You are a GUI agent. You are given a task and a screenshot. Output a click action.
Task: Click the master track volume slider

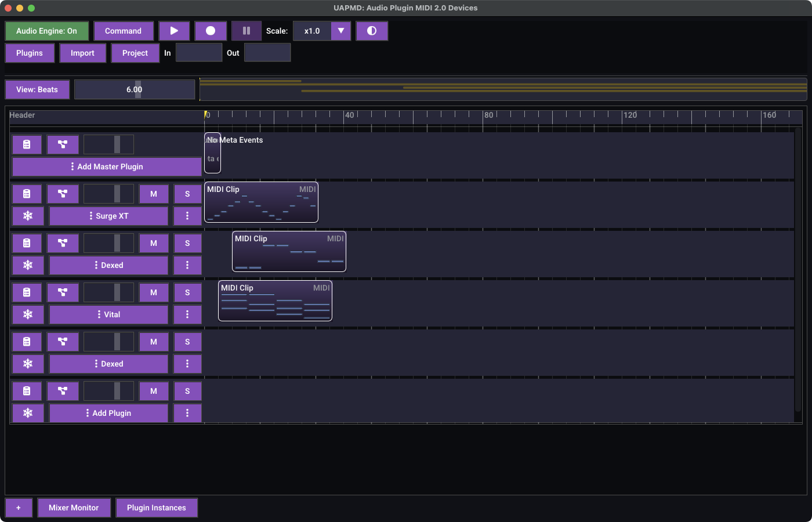108,144
